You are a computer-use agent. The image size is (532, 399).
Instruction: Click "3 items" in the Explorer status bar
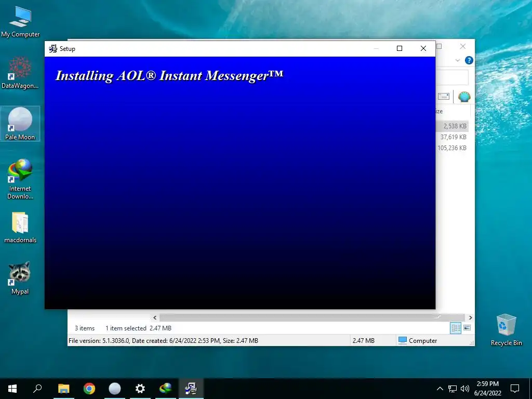[85, 328]
